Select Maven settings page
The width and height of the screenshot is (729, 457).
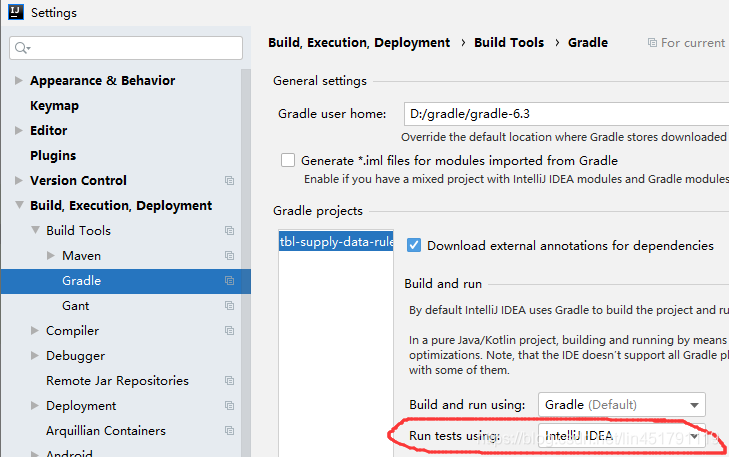tap(81, 256)
